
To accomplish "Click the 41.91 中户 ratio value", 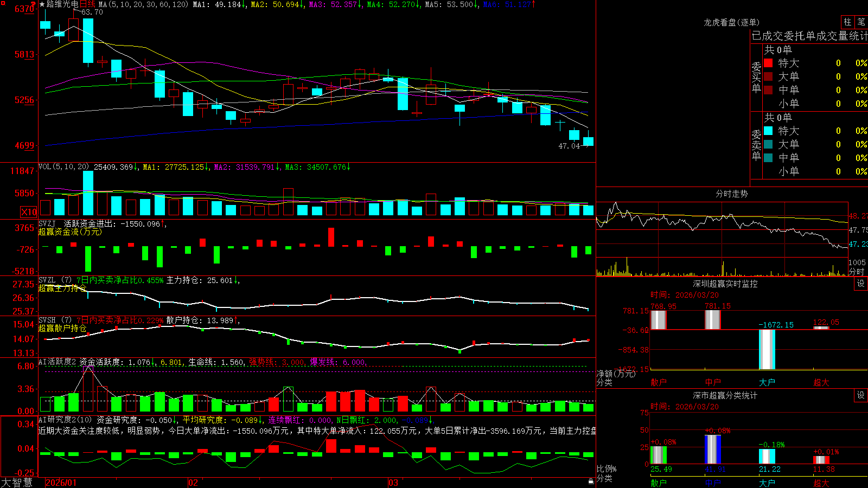I will 715,469.
